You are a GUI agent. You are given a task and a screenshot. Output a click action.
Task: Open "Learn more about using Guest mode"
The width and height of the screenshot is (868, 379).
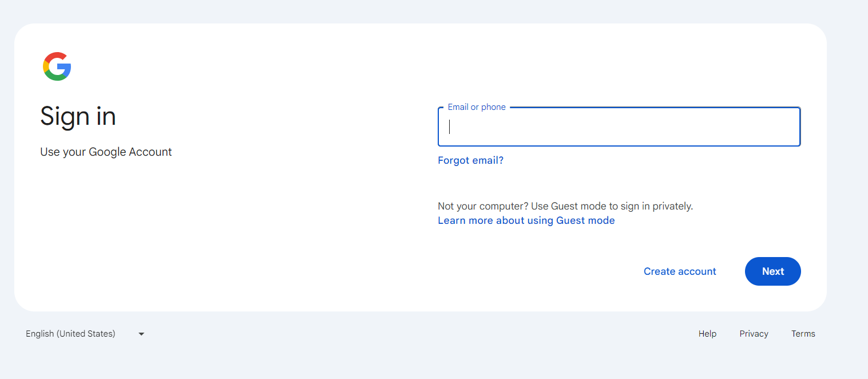tap(526, 220)
